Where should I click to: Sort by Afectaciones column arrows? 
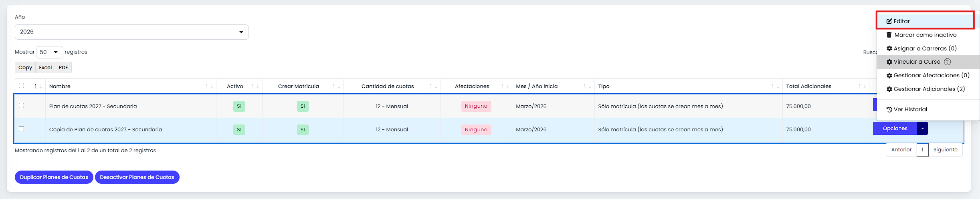pos(505,86)
